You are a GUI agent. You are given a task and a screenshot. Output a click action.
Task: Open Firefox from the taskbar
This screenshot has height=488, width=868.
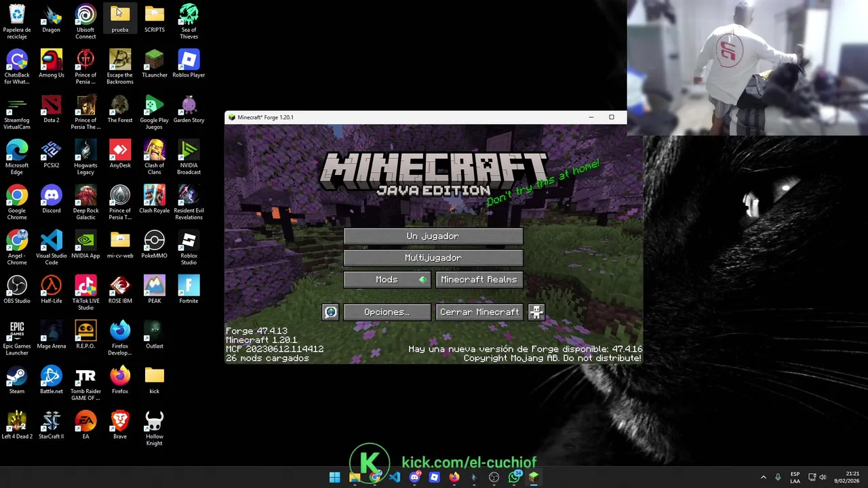[x=454, y=477]
